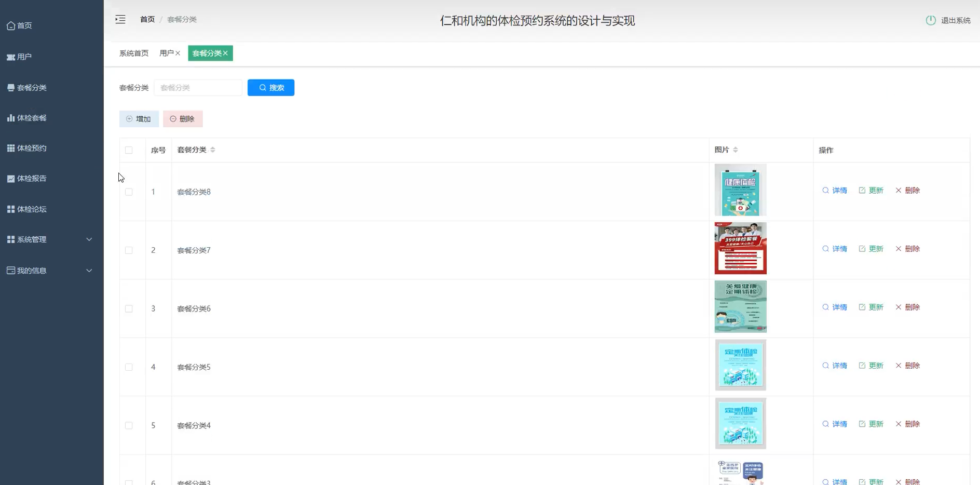Click 删除 for the 套餐分类8 row
Viewport: 980px width, 485px height.
pyautogui.click(x=907, y=191)
